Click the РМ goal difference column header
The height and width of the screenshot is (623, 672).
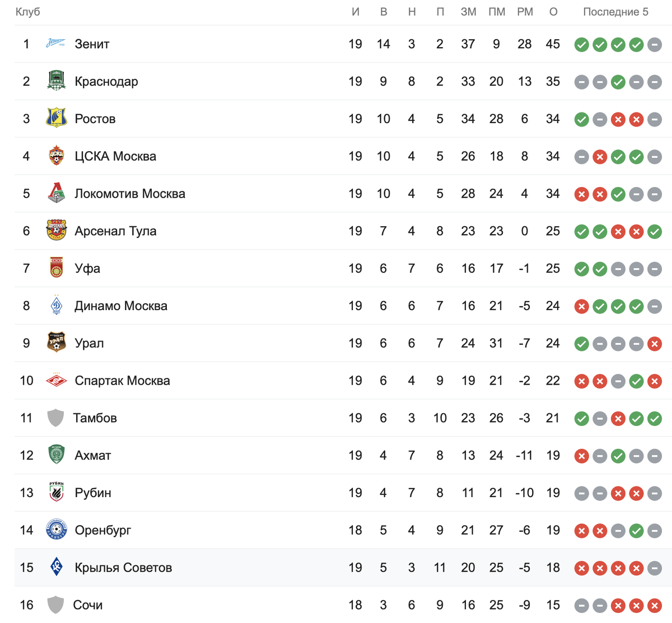point(525,12)
